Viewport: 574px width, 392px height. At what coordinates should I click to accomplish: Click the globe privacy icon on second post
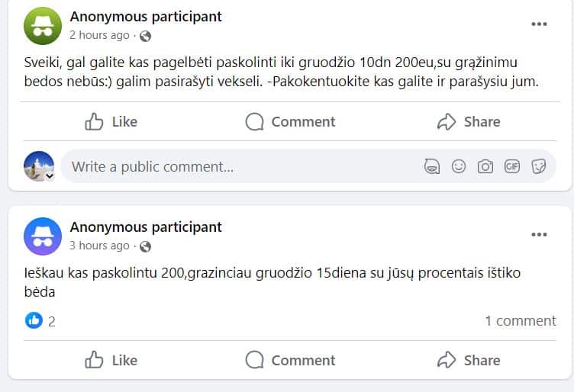point(145,246)
